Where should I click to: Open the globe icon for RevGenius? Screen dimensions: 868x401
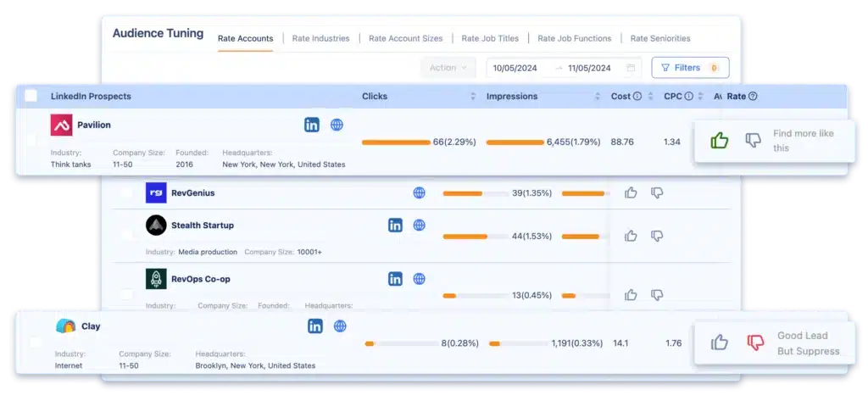(x=419, y=193)
